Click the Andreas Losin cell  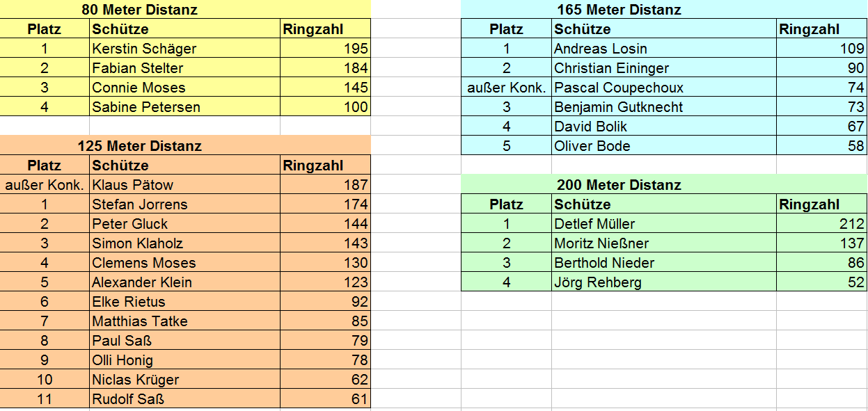(x=664, y=48)
